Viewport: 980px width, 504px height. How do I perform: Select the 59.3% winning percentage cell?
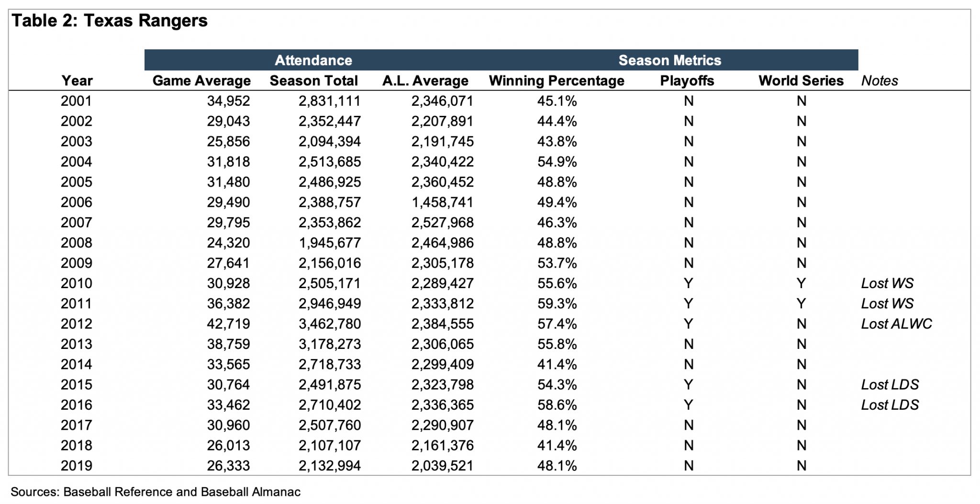pos(557,303)
